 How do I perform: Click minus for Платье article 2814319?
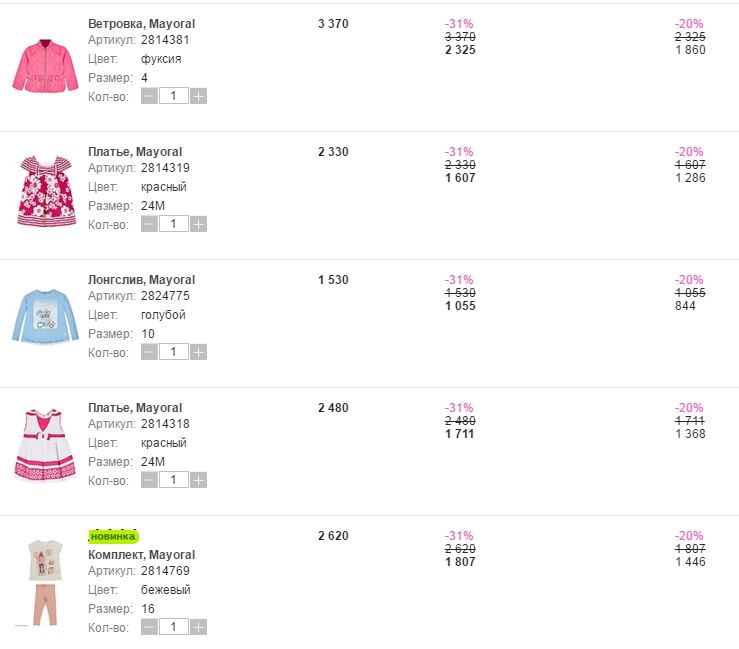[x=149, y=224]
